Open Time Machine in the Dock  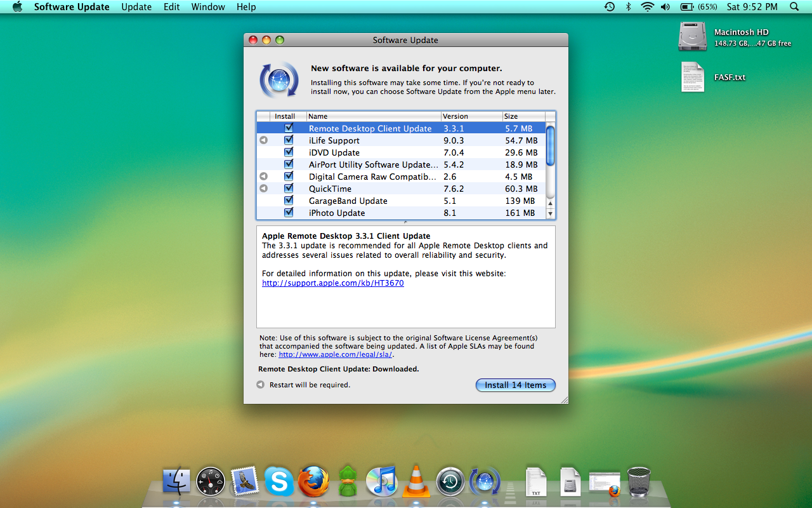click(x=450, y=481)
